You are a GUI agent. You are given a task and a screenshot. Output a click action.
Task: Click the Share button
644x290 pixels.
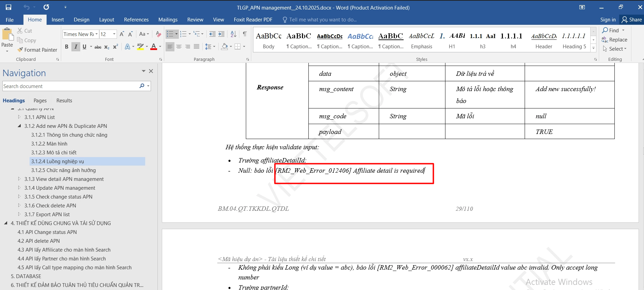pyautogui.click(x=632, y=20)
